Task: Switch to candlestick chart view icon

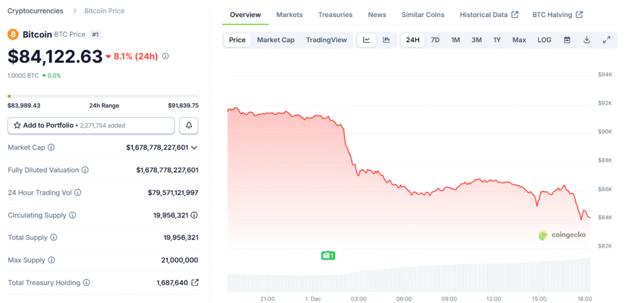Action: point(387,40)
